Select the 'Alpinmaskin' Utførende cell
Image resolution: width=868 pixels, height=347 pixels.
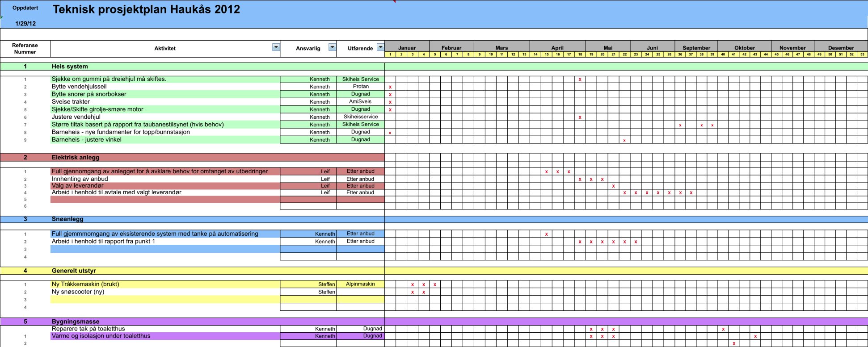click(x=360, y=284)
